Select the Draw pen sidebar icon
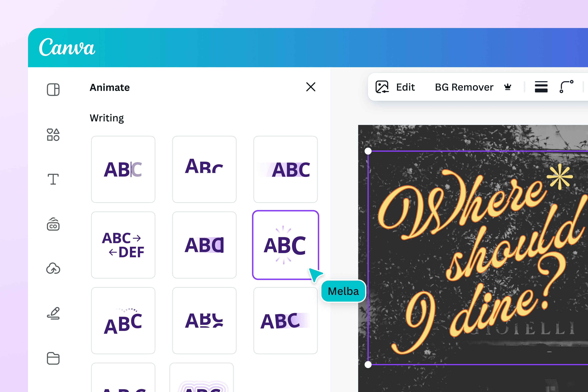588x392 pixels. coord(53,313)
